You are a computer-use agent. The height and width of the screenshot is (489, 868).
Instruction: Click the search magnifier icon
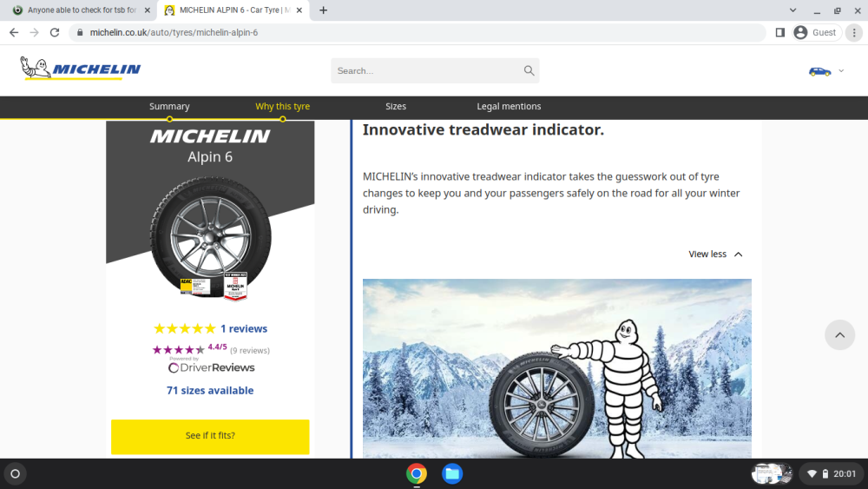click(x=529, y=70)
